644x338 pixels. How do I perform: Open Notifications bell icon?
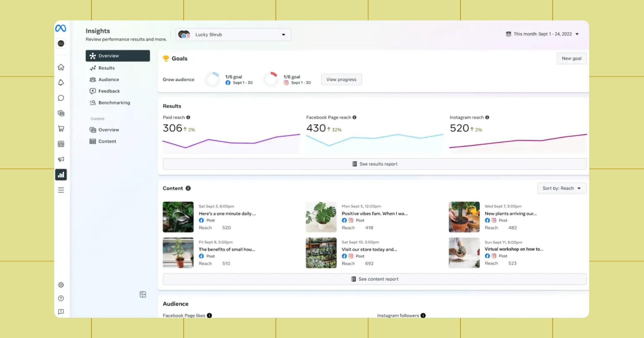(61, 83)
